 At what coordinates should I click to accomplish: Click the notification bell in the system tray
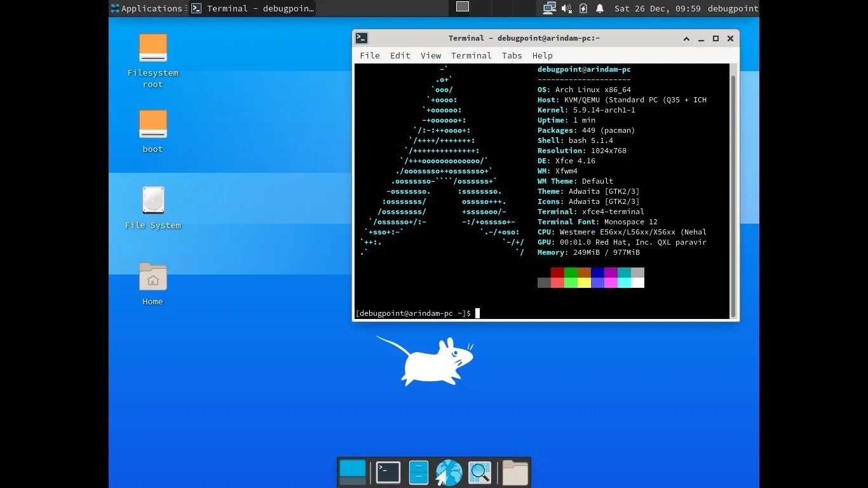599,8
